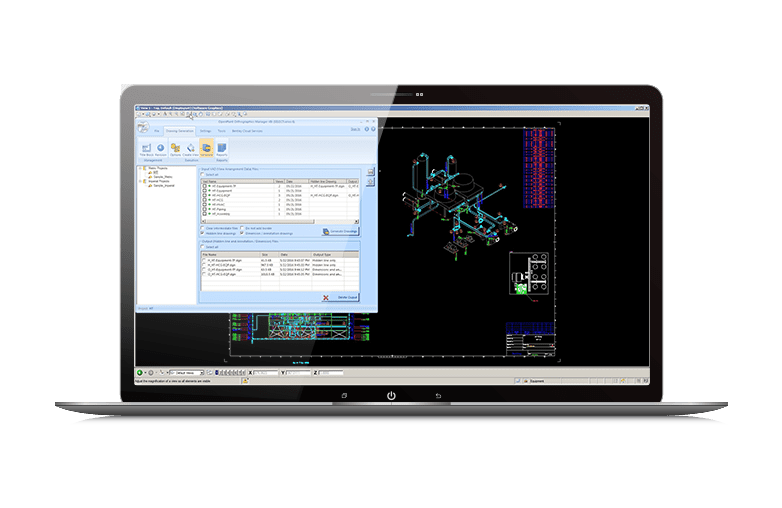Open the Reports ribbon icon
The height and width of the screenshot is (508, 782).
point(221,149)
